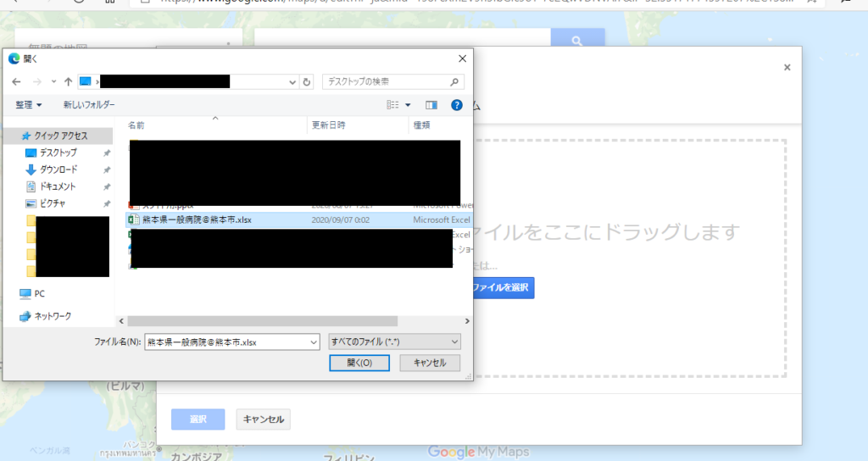Expand the ファイル名 combo box dropdown
868x461 pixels.
[x=314, y=342]
